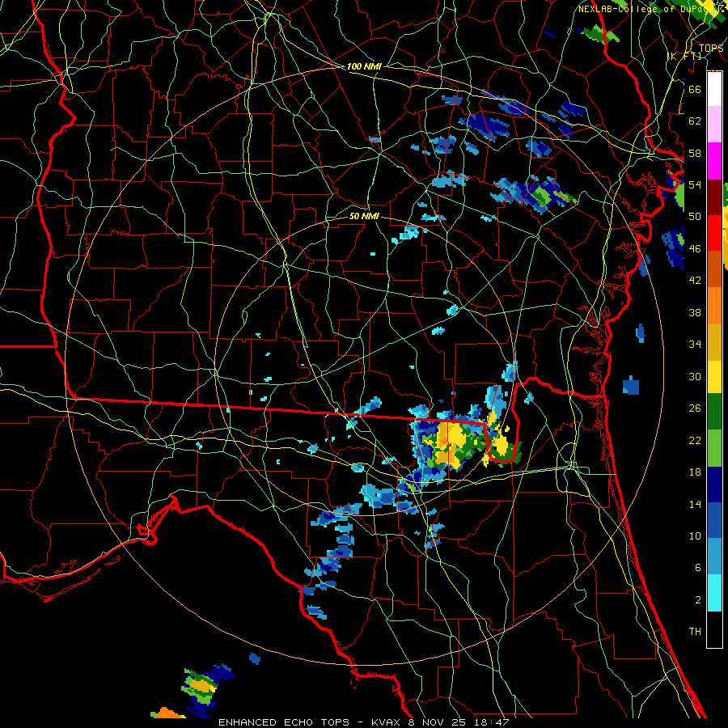728x728 pixels.
Task: Click the "KVAX" station ID in caption
Action: tap(385, 722)
